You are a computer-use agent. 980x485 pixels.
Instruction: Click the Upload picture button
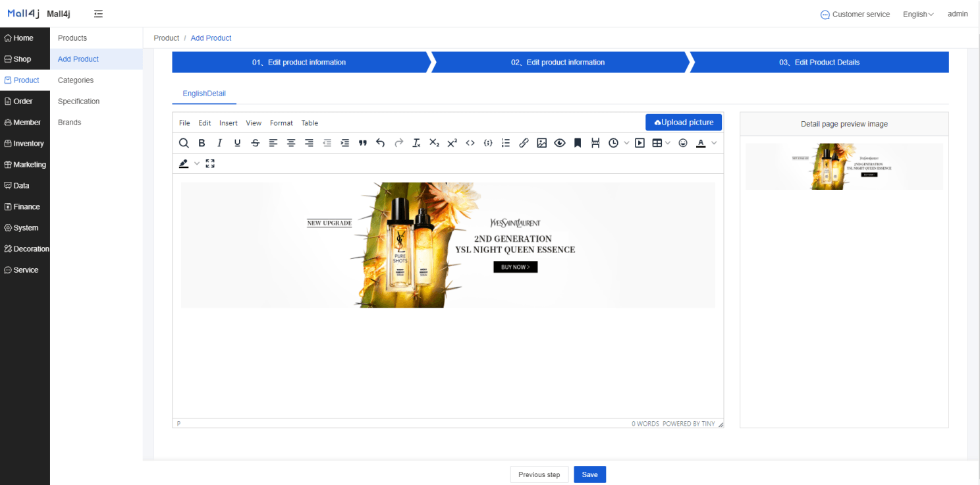[x=684, y=123]
